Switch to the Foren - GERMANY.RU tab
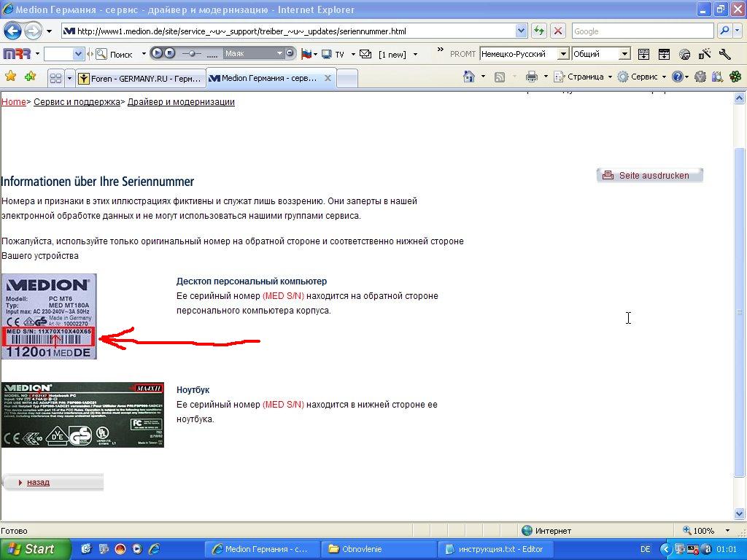747x560 pixels. pyautogui.click(x=141, y=79)
